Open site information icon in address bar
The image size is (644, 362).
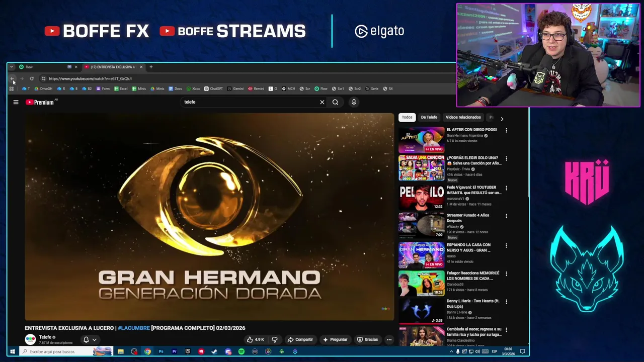tap(43, 78)
